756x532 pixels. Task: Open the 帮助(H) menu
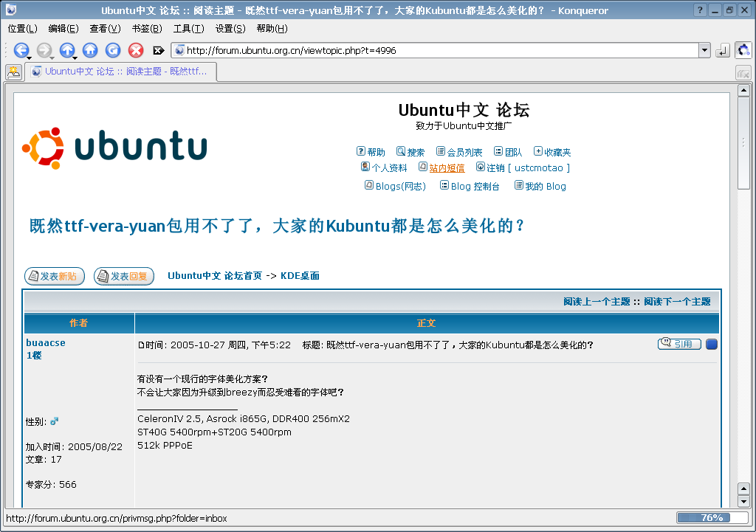coord(272,29)
